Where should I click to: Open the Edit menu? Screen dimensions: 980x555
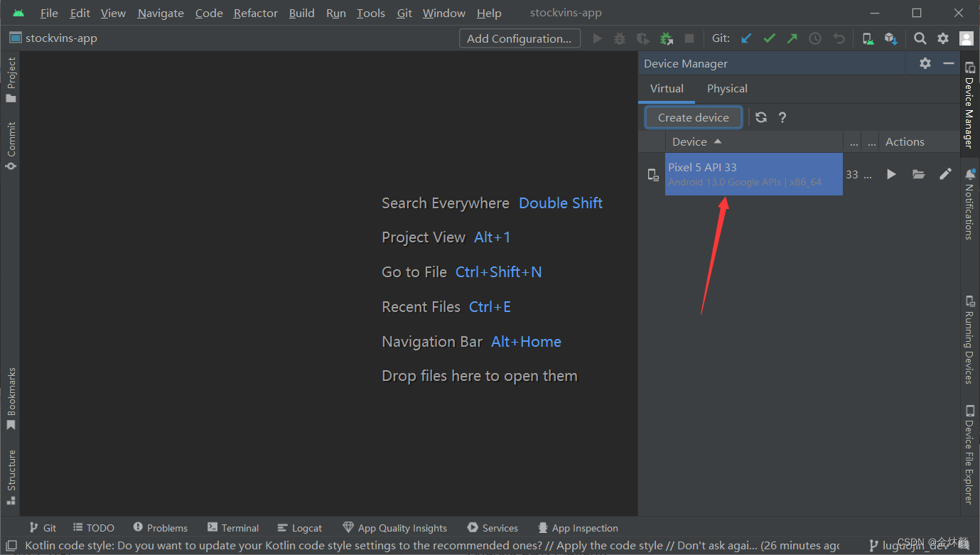point(80,13)
